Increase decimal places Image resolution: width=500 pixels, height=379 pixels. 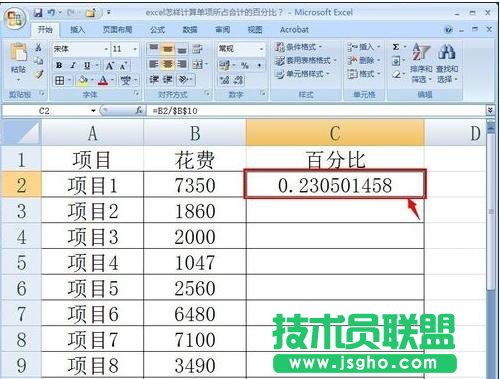(x=224, y=80)
